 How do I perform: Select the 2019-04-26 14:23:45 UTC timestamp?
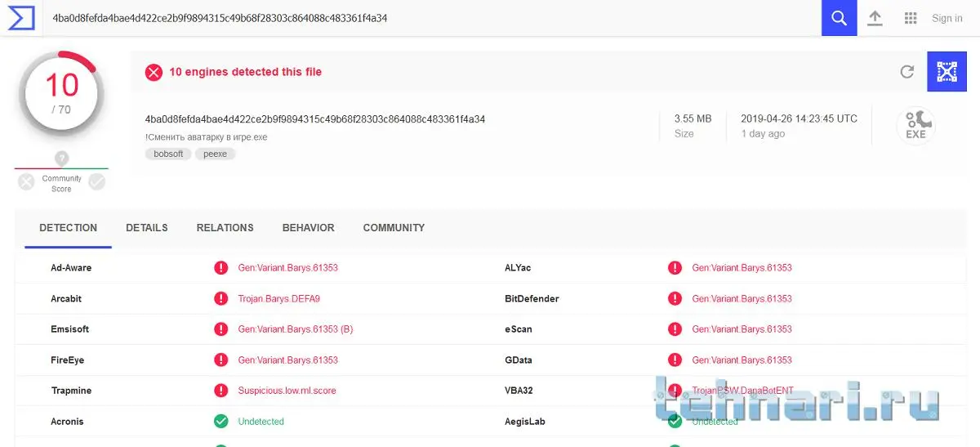click(x=799, y=118)
